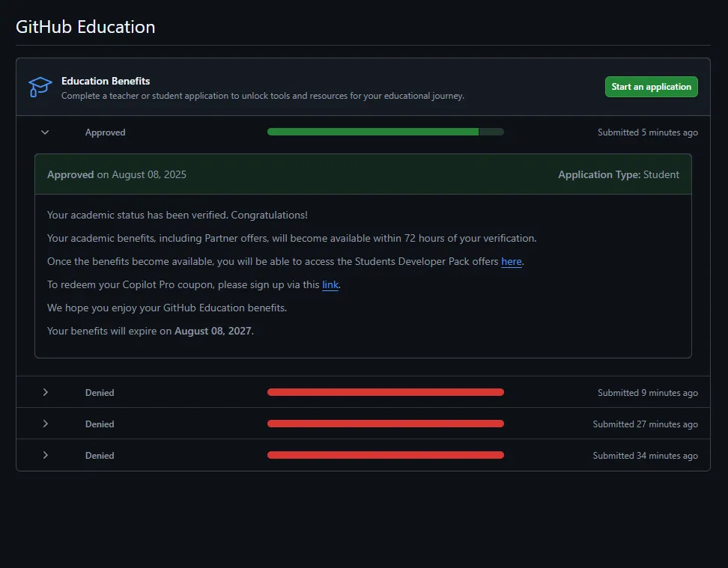Click the GitHub Education page heading

tap(85, 27)
